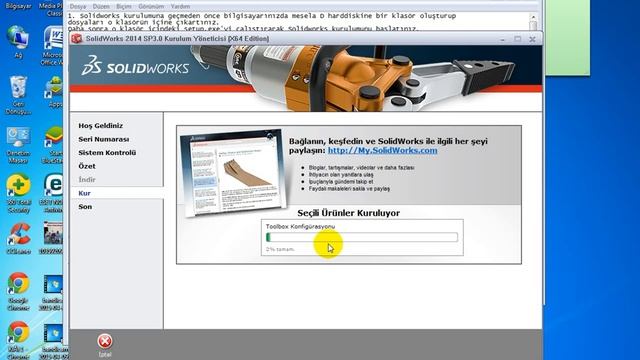The height and width of the screenshot is (360, 640).
Task: Select Sistem Kontrolü step in sidebar
Action: tap(107, 153)
